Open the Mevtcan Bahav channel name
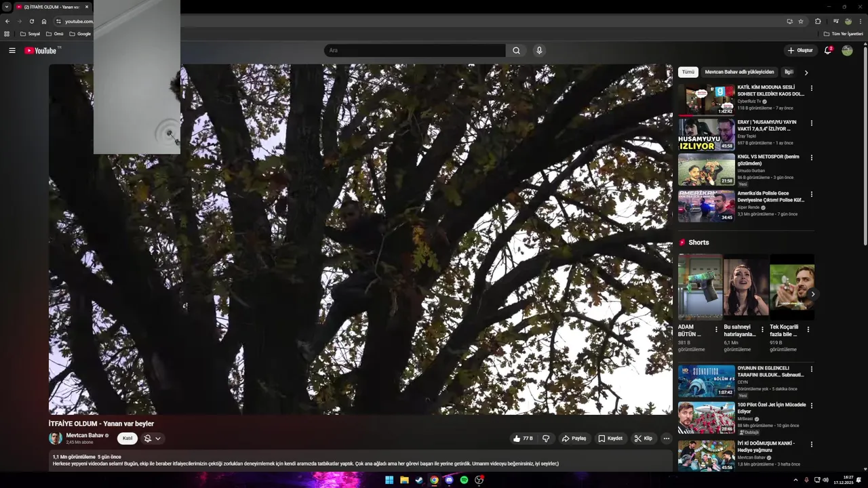Image resolution: width=868 pixels, height=488 pixels. (85, 435)
